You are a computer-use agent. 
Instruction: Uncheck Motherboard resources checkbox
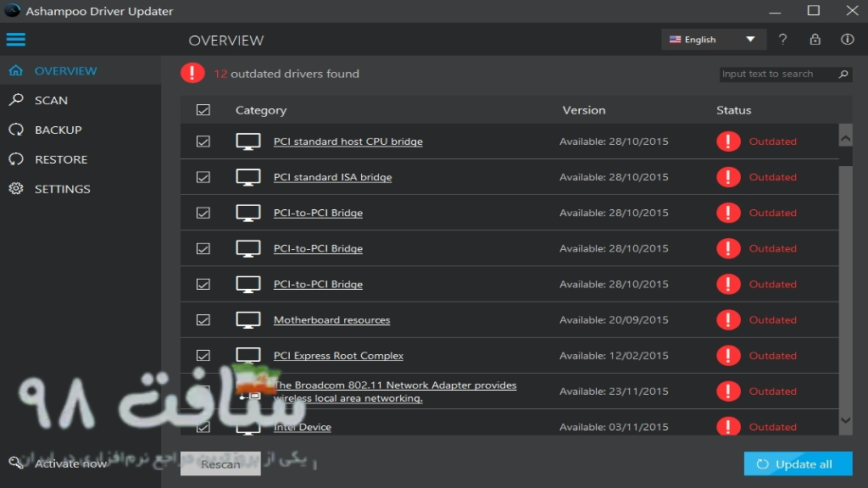[203, 319]
